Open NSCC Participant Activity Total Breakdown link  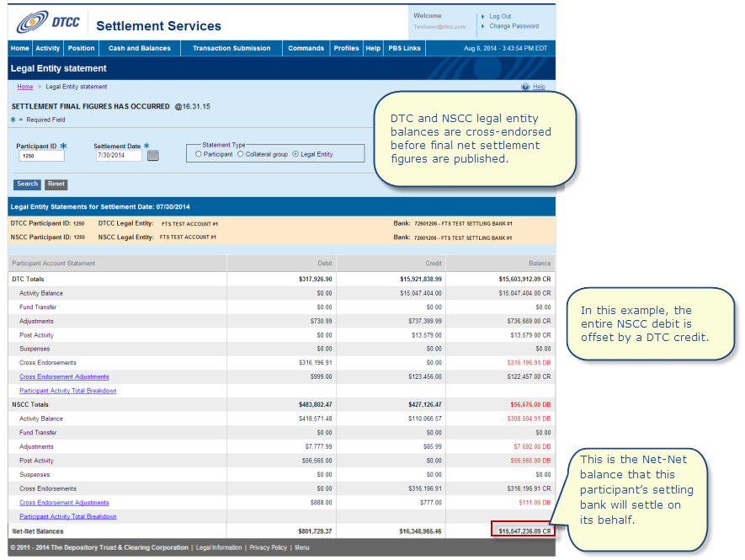[x=68, y=517]
